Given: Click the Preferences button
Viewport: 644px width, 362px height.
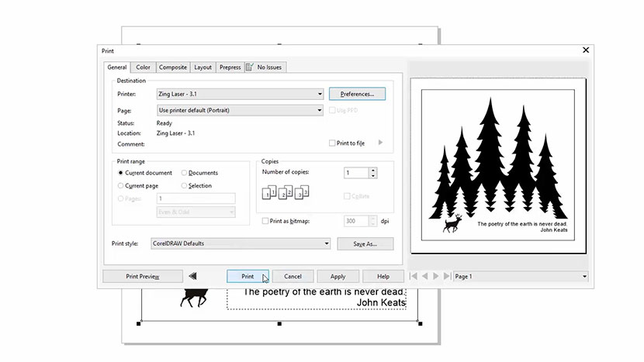Looking at the screenshot, I should pyautogui.click(x=357, y=94).
